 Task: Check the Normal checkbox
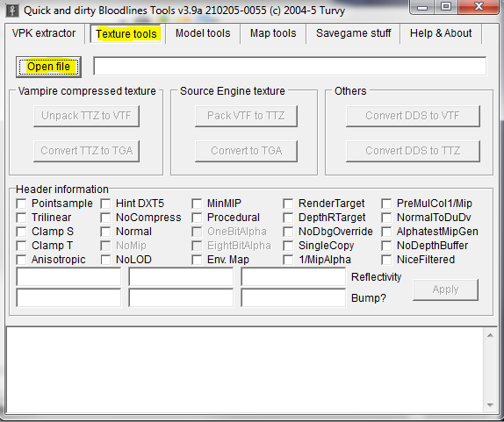click(x=105, y=232)
